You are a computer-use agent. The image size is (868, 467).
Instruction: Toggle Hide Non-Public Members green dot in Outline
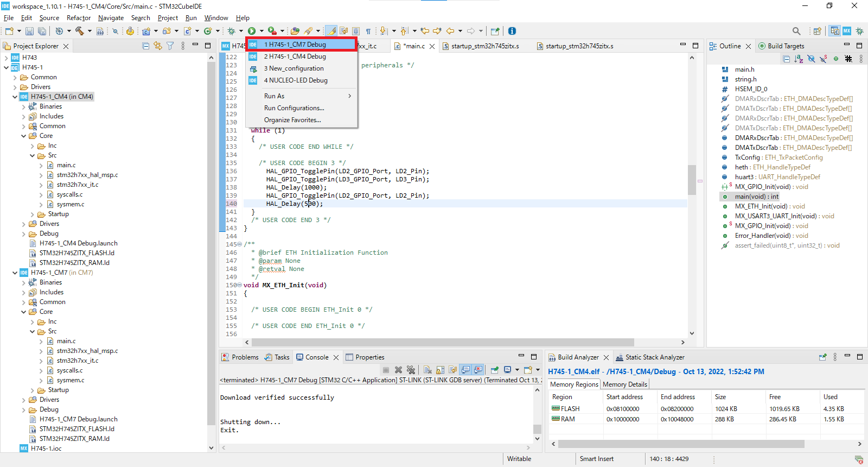click(x=836, y=59)
